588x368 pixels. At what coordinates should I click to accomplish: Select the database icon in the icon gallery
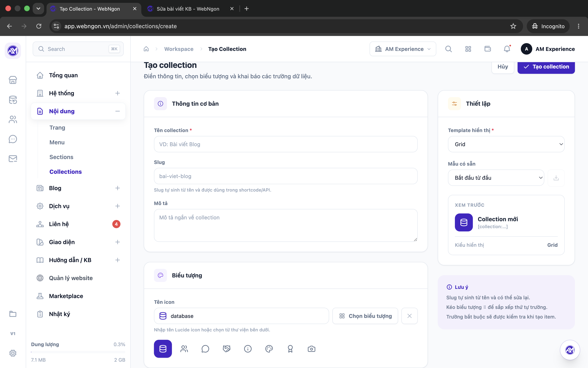[163, 349]
